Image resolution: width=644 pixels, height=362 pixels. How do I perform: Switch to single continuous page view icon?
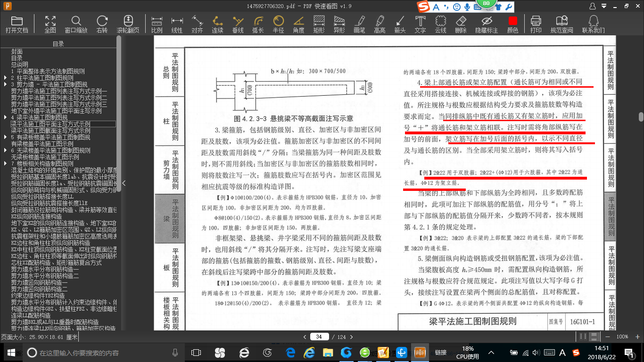pyautogui.click(x=594, y=337)
